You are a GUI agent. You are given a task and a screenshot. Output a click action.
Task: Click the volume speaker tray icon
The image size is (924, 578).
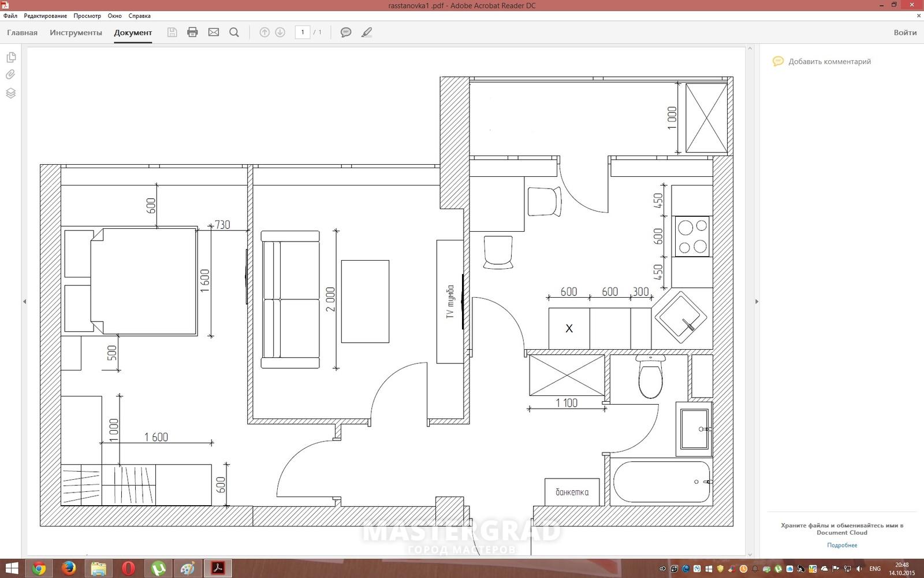click(x=859, y=569)
